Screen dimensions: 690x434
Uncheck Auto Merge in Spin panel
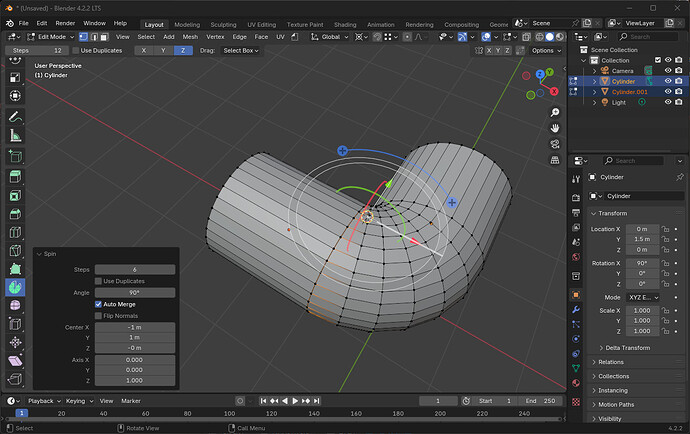[x=98, y=304]
